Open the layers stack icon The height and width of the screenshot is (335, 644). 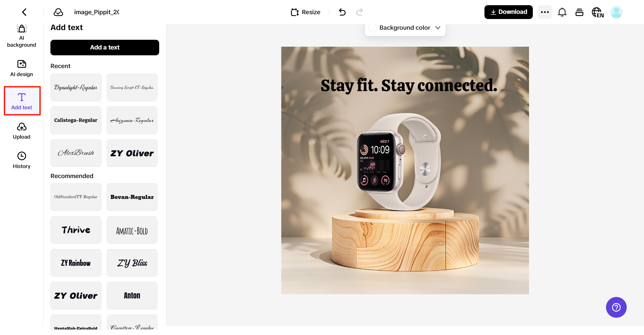[579, 12]
